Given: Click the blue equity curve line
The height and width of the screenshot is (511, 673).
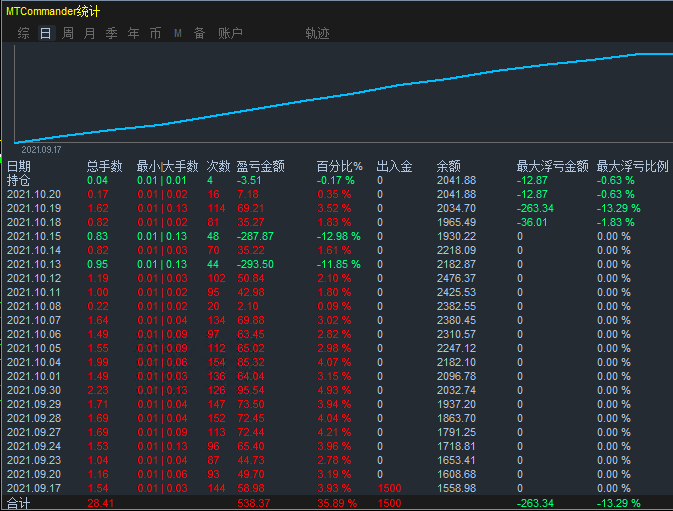Looking at the screenshot, I should (x=343, y=95).
